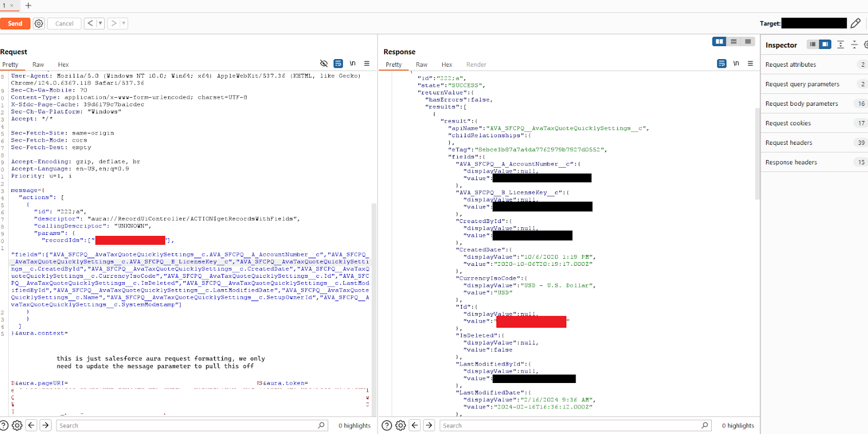Click the pencil icon to edit Target
Viewport: 868px width, 434px height.
856,23
